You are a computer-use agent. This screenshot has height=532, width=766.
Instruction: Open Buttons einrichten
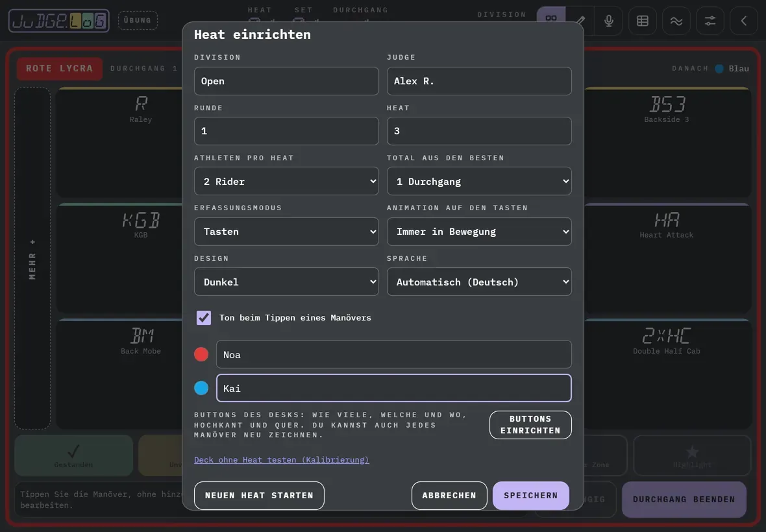point(530,424)
